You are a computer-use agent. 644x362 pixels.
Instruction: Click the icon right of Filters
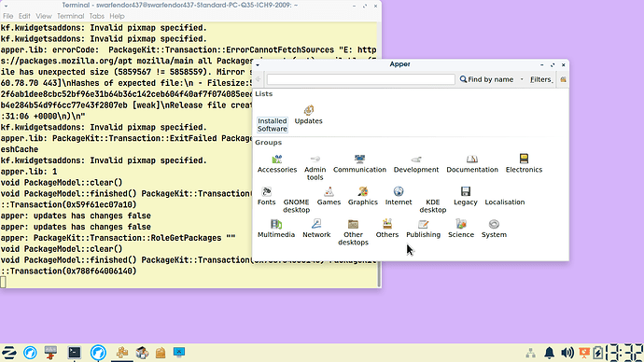563,79
